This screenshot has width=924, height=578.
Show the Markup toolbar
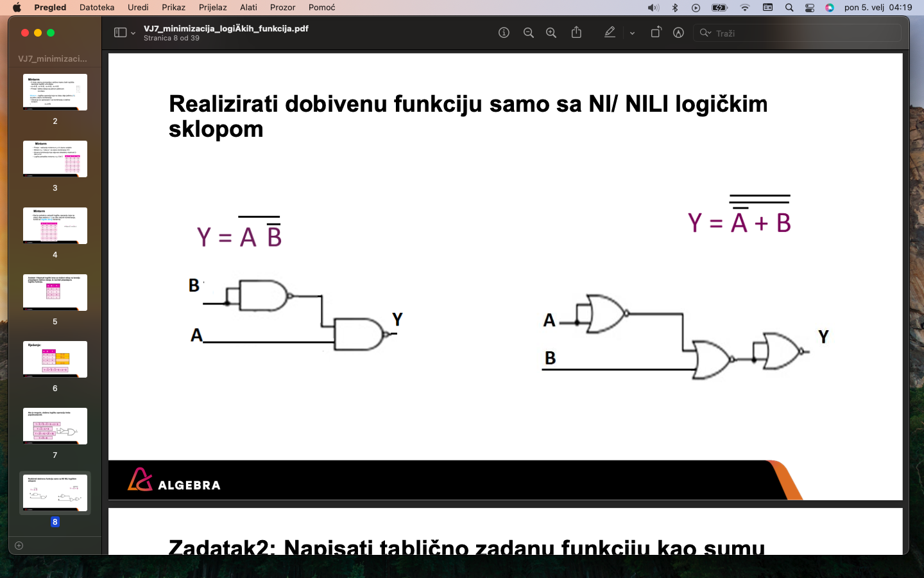coord(678,33)
